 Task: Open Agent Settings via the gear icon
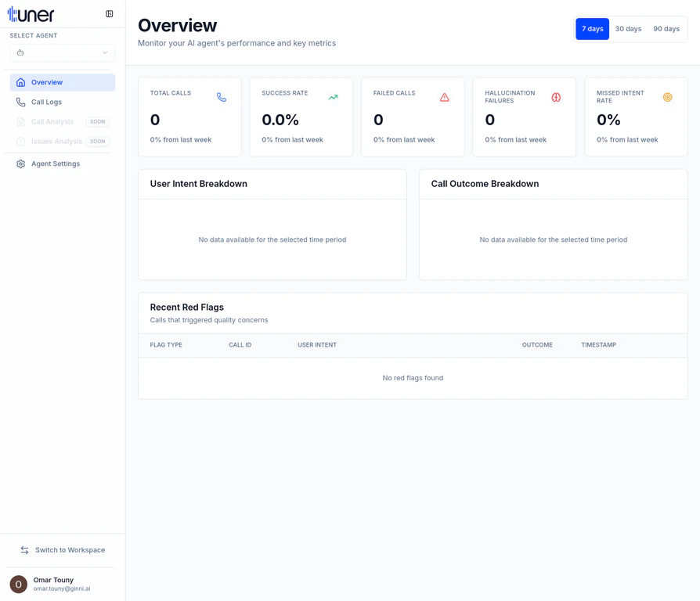click(x=20, y=164)
